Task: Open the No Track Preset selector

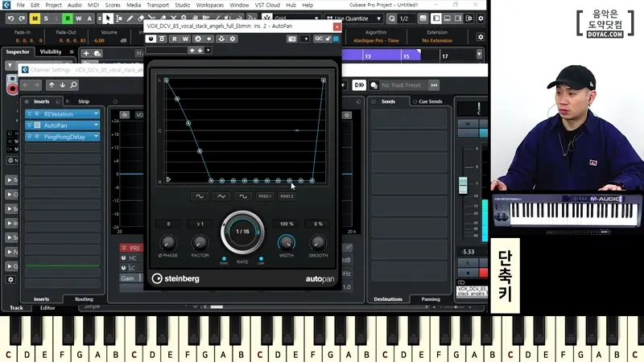Action: 401,85
